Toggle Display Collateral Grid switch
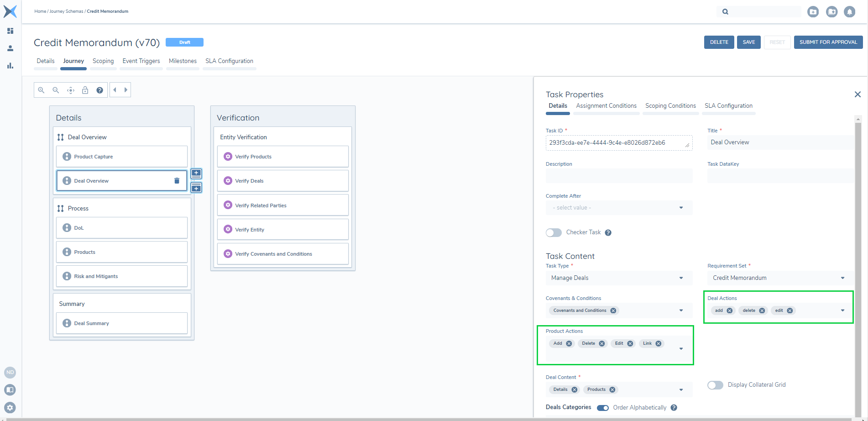The width and height of the screenshot is (868, 421). 715,385
